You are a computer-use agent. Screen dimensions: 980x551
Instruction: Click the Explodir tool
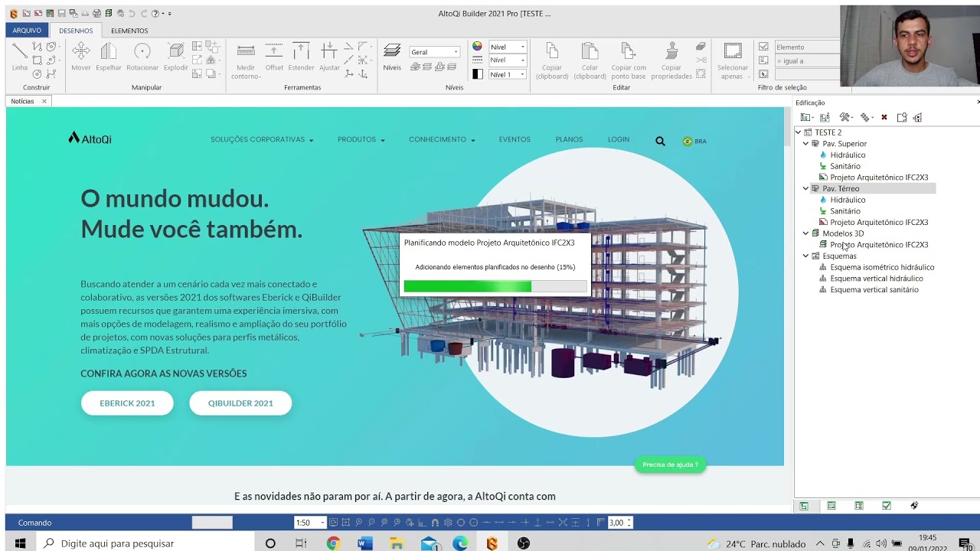pyautogui.click(x=176, y=57)
